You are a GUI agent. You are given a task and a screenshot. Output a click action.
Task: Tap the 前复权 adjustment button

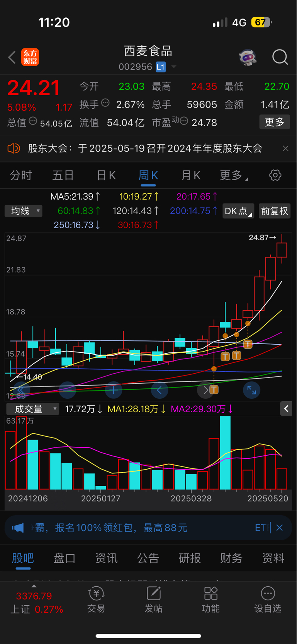coord(274,211)
